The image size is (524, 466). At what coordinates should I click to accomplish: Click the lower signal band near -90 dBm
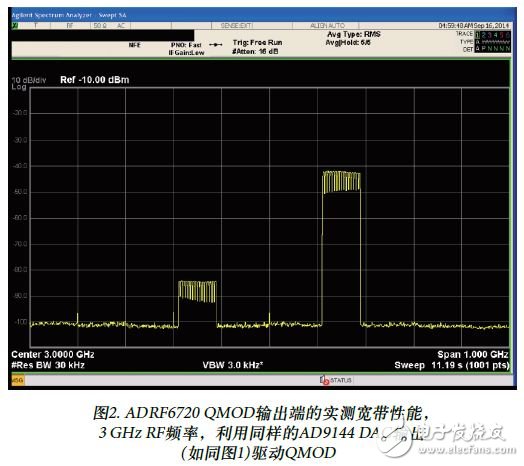[x=197, y=292]
